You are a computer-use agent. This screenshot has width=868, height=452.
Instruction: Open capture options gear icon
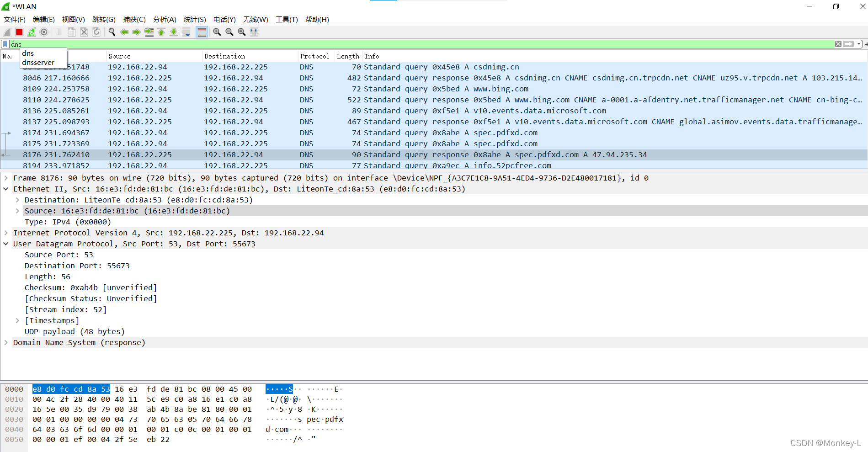tap(44, 32)
